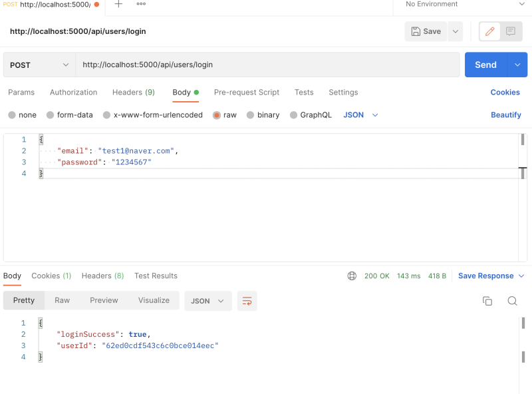Click the Beautify link
The image size is (532, 394).
[x=505, y=114]
